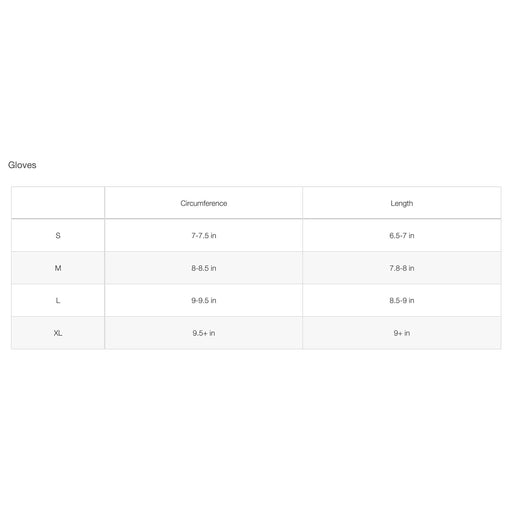Select the 7.8-8 in length cell
The image size is (512, 512).
click(402, 268)
